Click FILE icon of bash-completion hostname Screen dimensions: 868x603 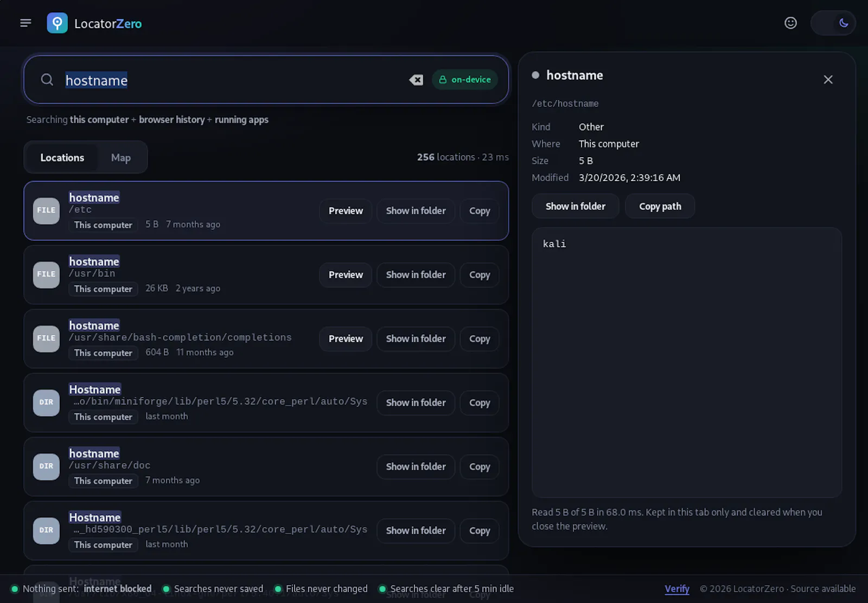(46, 338)
